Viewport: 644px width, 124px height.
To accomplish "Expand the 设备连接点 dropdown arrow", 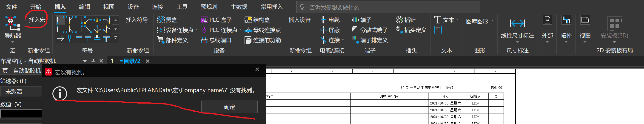I will [197, 30].
